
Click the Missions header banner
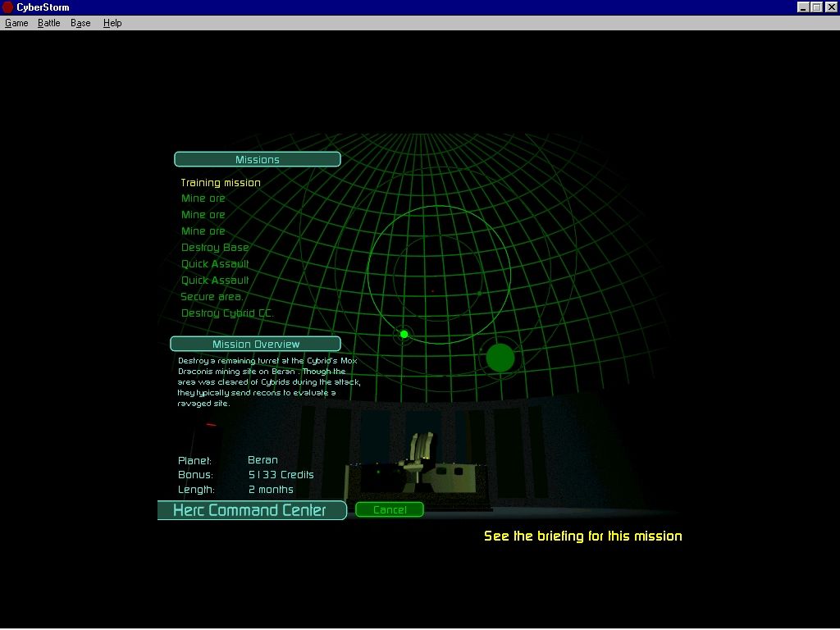point(257,158)
